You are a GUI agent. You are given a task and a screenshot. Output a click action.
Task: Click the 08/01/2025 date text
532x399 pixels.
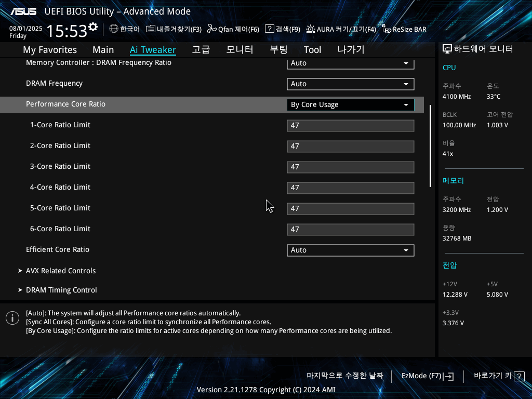(26, 29)
